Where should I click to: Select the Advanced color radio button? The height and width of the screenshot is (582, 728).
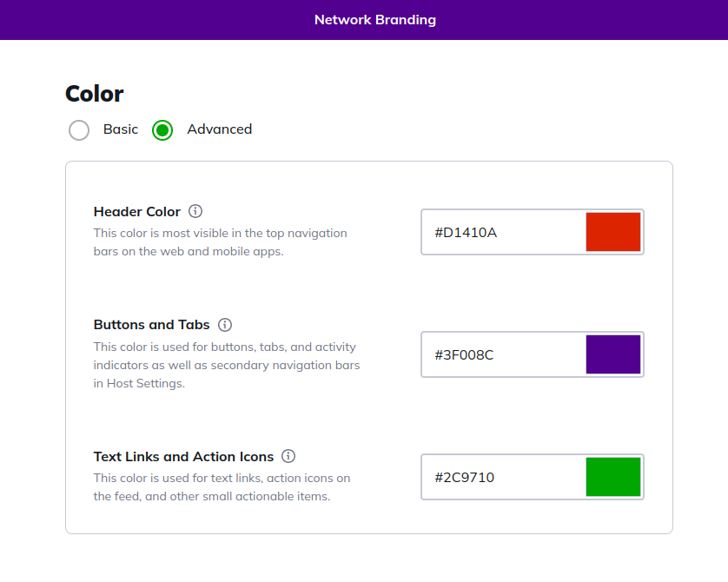pos(162,130)
